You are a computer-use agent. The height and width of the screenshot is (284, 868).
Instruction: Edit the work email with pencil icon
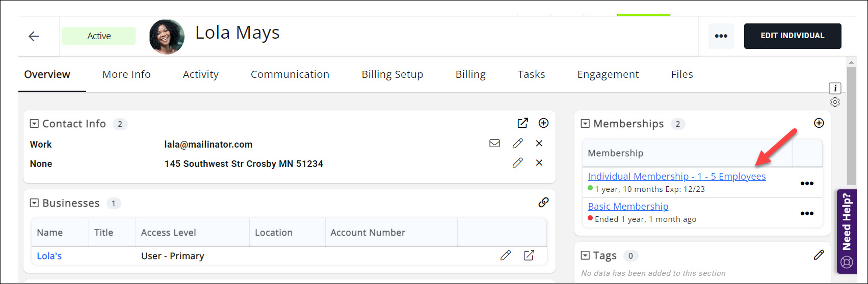point(517,144)
